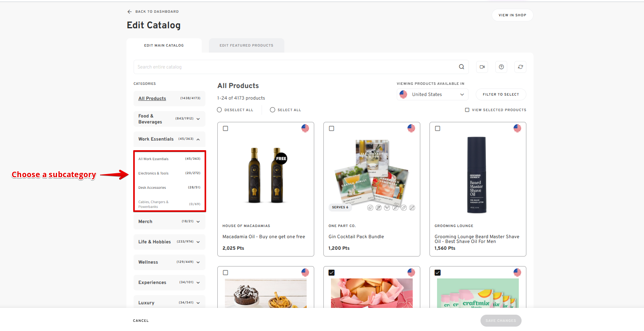Screen dimensions: 644x331
Task: Expand the Food & Beverages category
Action: pos(198,119)
